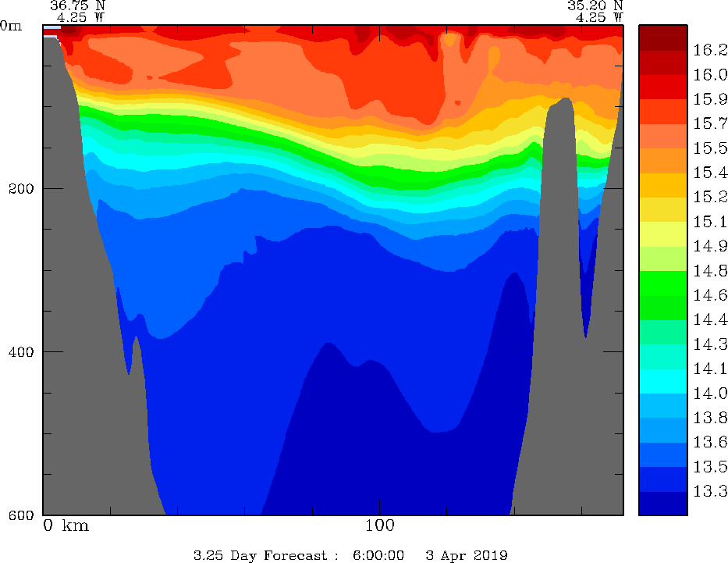Pick the darkest blue swatch below 13.3
Viewport: 728px width, 563px height.
663,504
